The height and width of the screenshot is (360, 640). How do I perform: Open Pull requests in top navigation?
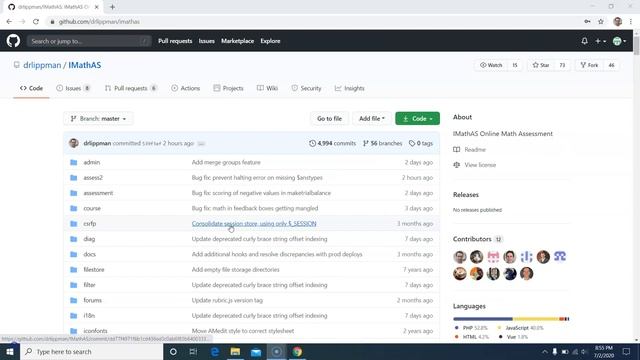pyautogui.click(x=175, y=41)
